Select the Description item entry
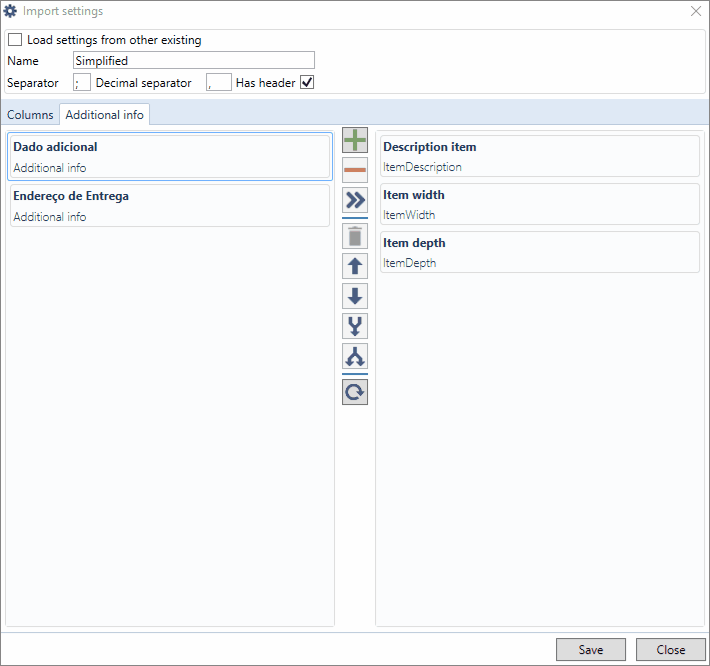710x666 pixels. (540, 156)
